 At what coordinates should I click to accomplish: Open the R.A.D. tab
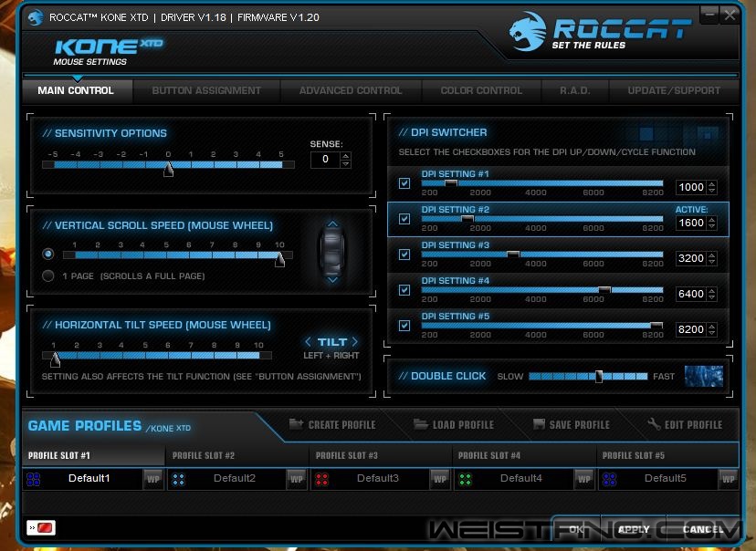coord(575,90)
